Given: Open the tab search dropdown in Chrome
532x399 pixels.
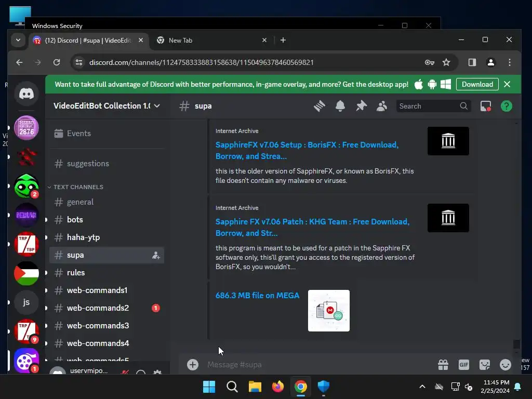Looking at the screenshot, I should pos(18,41).
